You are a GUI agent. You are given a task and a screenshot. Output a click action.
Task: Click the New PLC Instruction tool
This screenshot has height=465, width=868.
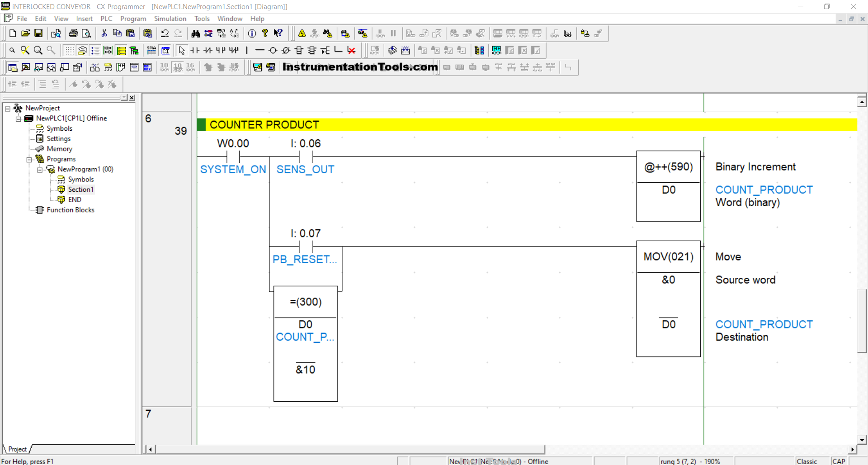[x=299, y=50]
